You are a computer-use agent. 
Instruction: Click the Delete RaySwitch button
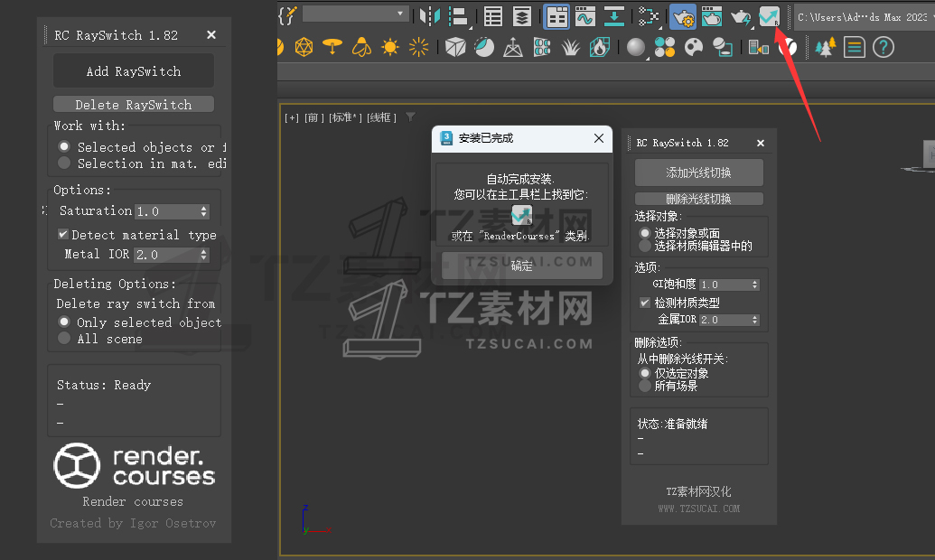(x=134, y=105)
